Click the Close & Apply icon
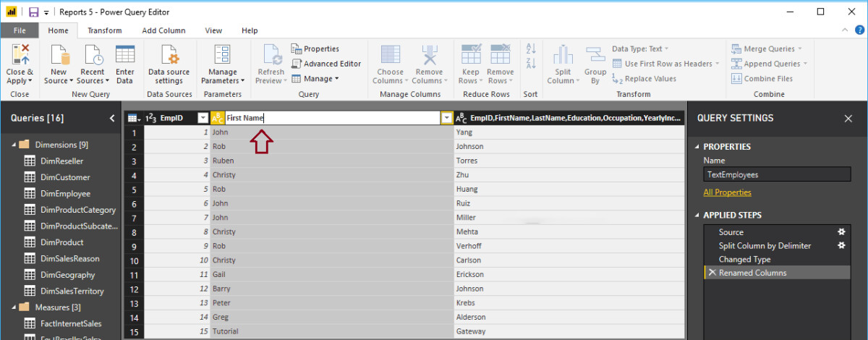 pos(20,55)
